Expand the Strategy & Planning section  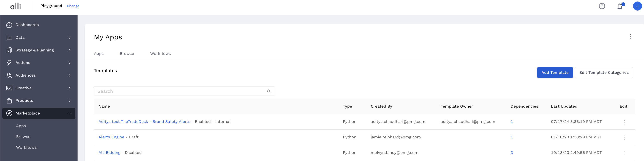[39, 50]
